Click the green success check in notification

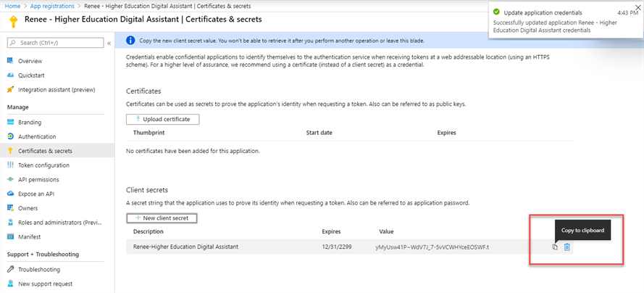tap(496, 12)
